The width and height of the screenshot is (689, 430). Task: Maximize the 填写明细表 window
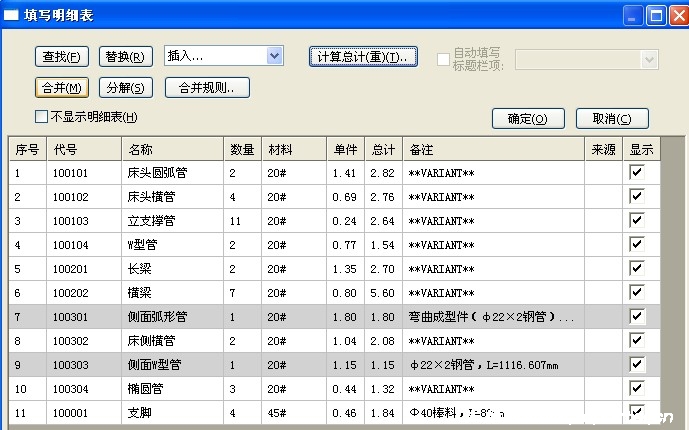pos(656,16)
